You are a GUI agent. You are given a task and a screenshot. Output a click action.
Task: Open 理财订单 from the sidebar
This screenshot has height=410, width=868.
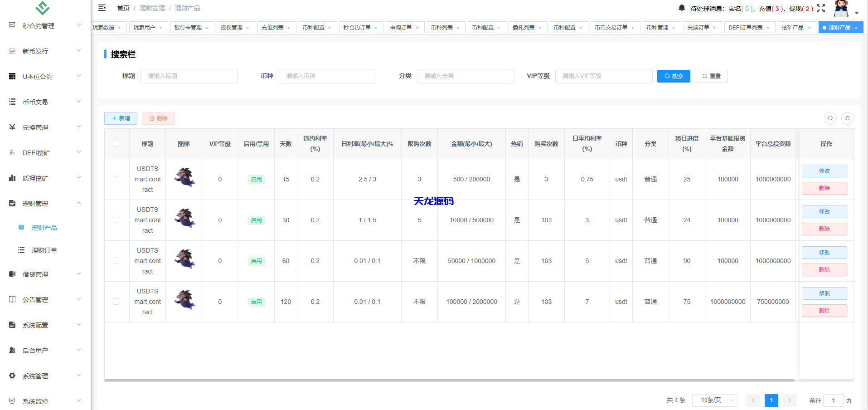[44, 250]
